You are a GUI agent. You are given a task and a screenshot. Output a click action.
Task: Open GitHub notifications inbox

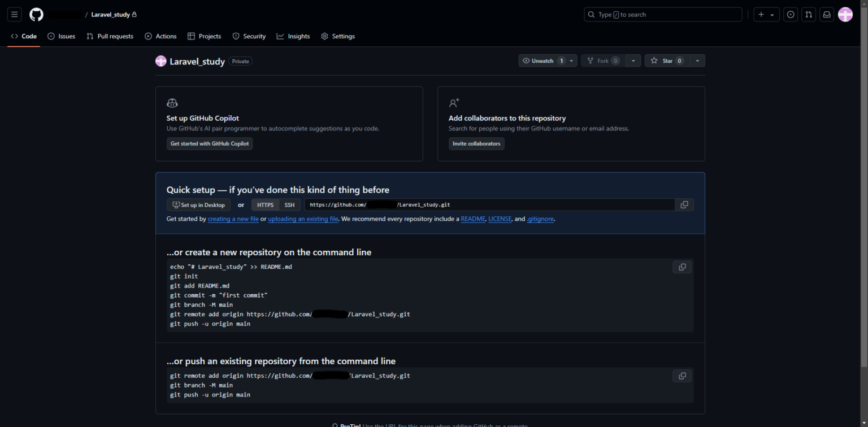click(827, 14)
